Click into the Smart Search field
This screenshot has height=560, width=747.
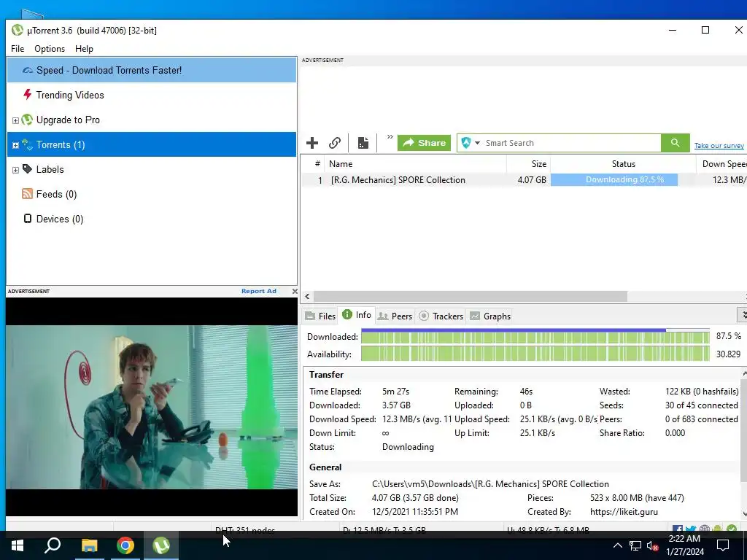click(570, 143)
